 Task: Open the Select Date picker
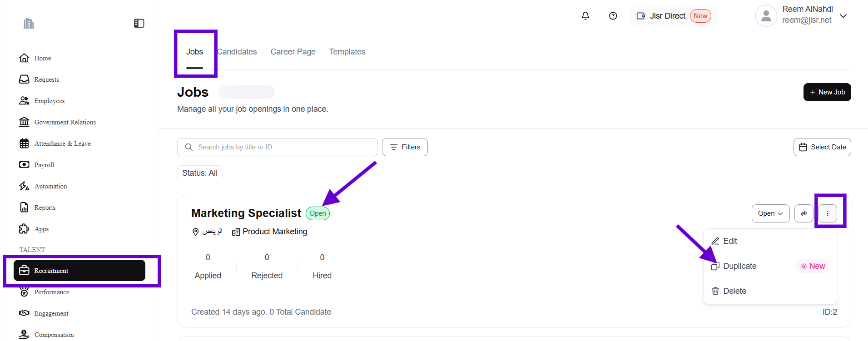point(822,147)
